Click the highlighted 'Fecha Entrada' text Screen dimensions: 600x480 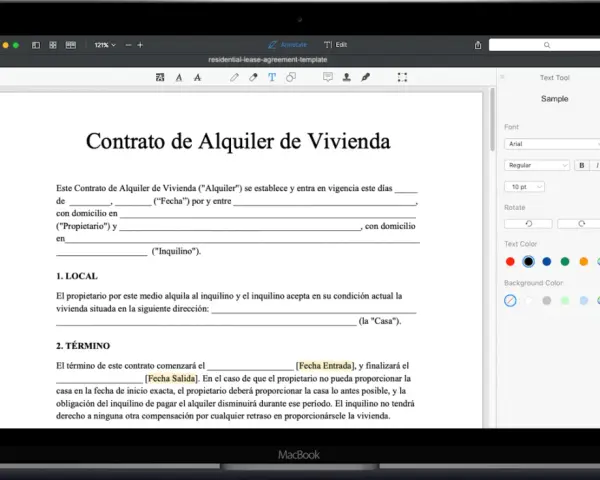click(x=325, y=366)
